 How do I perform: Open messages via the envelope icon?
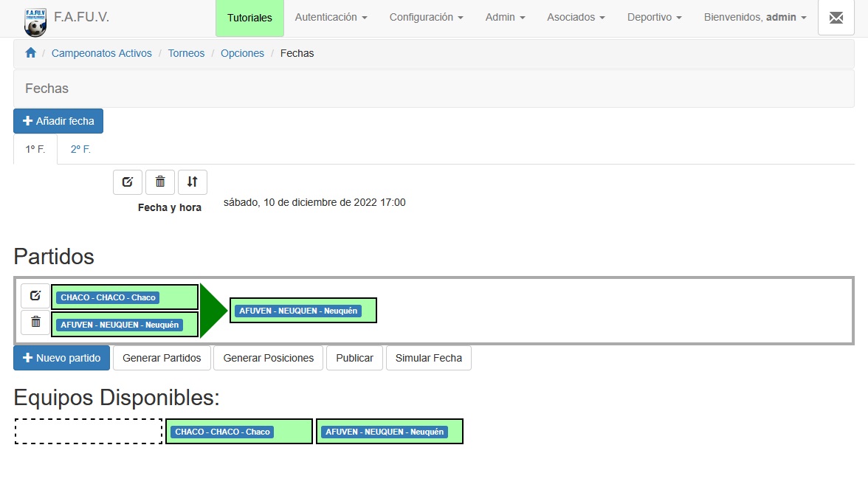click(836, 18)
